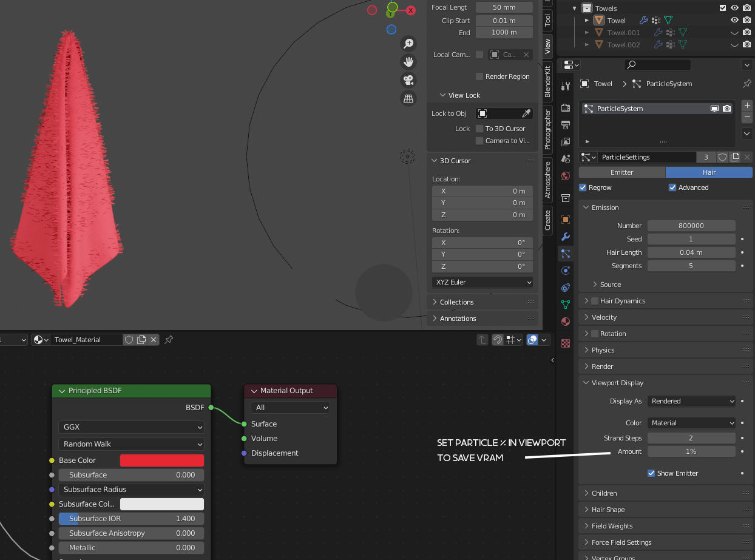Click the viewport zoom magnifier icon
Viewport: 755px width, 560px height.
tap(408, 44)
